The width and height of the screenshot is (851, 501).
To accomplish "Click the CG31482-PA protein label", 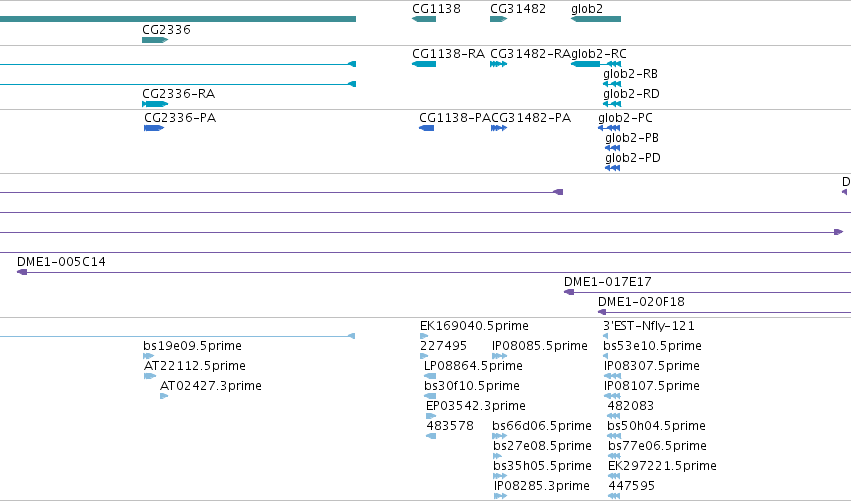I will 531,118.
